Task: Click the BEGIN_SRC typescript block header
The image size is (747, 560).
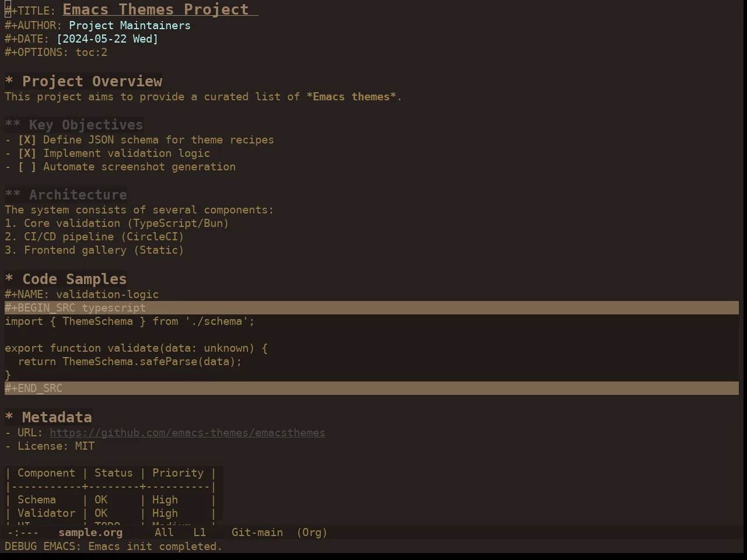Action: [x=372, y=308]
